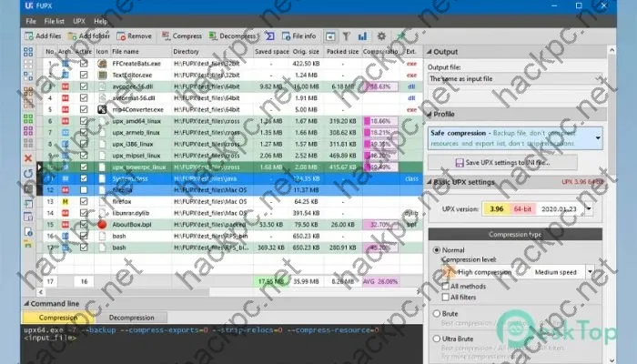Click the Add files toolbar button
This screenshot has width=637, height=364.
[43, 36]
